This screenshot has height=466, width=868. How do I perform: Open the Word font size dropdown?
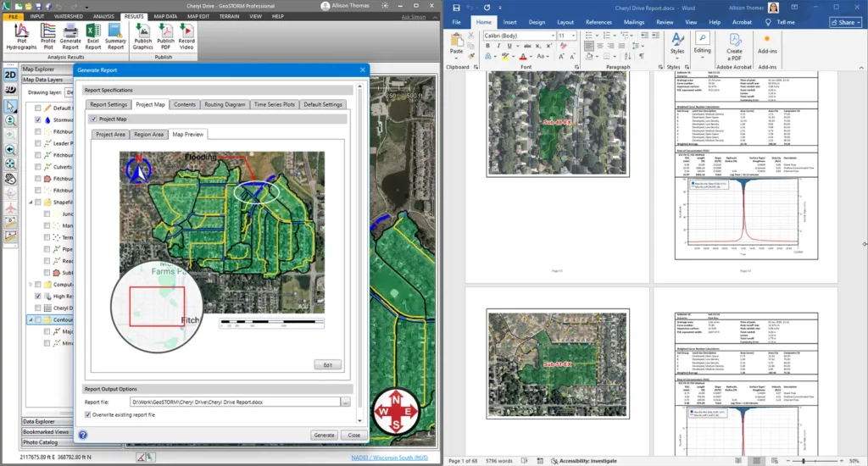(x=574, y=36)
